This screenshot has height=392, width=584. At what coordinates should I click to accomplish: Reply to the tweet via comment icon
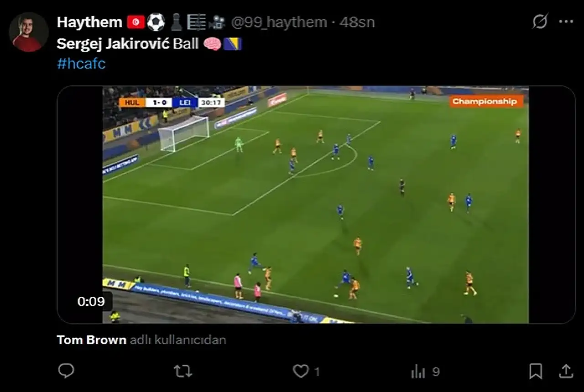pyautogui.click(x=66, y=371)
